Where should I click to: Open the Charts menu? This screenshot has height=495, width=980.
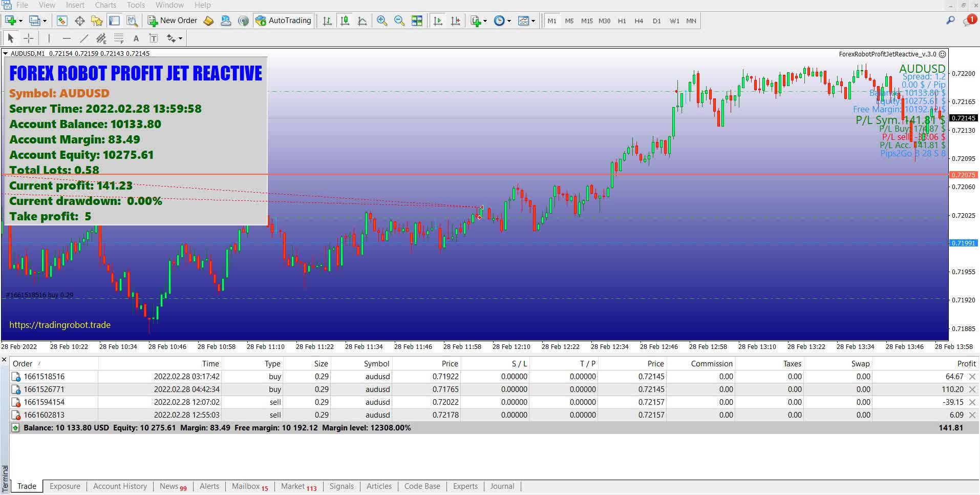[105, 5]
